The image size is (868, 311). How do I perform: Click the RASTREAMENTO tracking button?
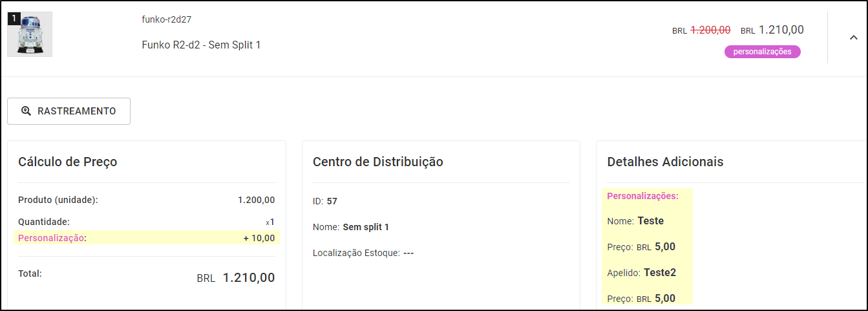tap(69, 111)
